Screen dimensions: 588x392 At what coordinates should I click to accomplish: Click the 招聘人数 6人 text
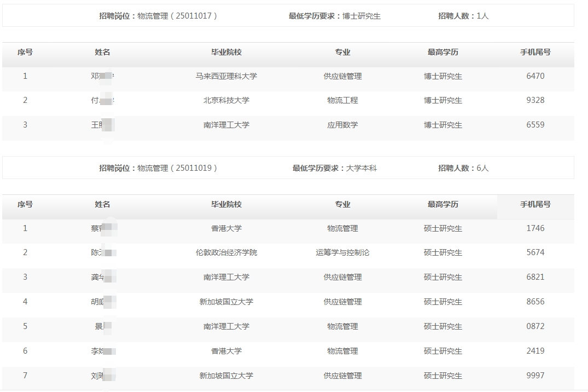click(x=463, y=168)
